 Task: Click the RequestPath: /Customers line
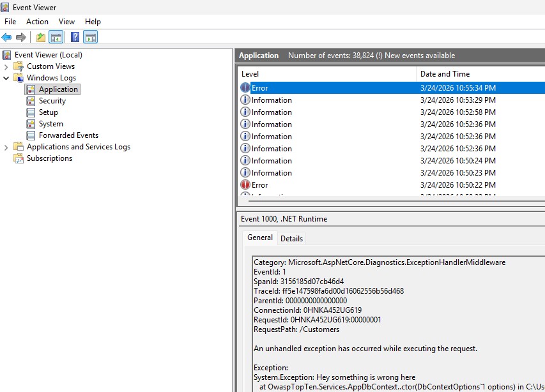pos(296,329)
